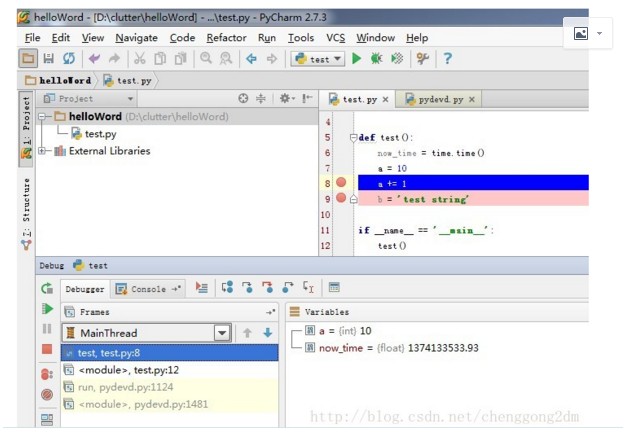Select the next frame with the down arrow

pos(267,332)
